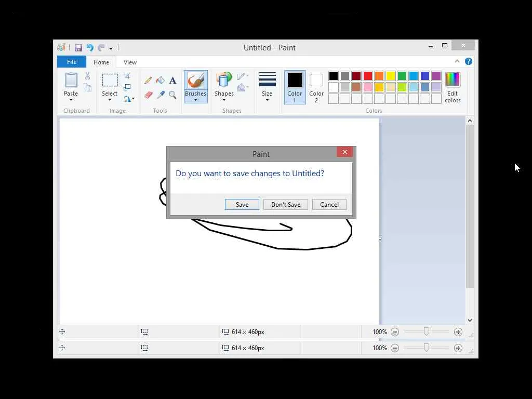Minimize the Paint window
Viewport: 532px width, 399px height.
click(431, 46)
